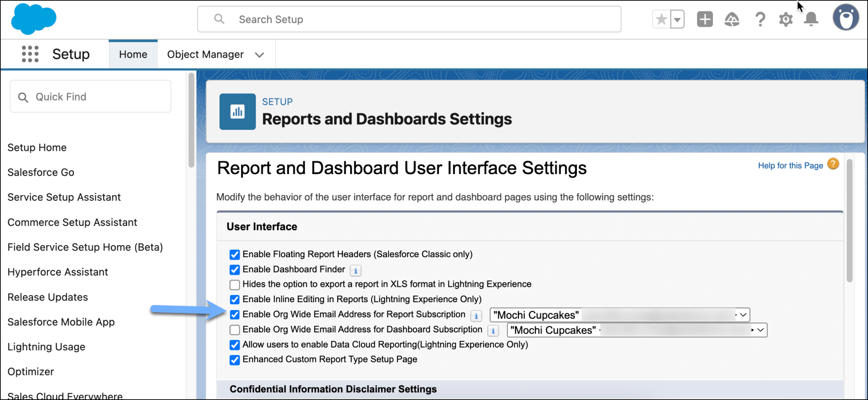Open the App Launcher grid icon

coord(30,54)
